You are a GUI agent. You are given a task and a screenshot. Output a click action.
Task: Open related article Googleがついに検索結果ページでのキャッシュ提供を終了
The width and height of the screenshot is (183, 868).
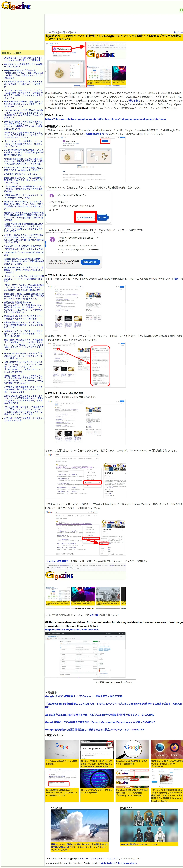(84, 696)
